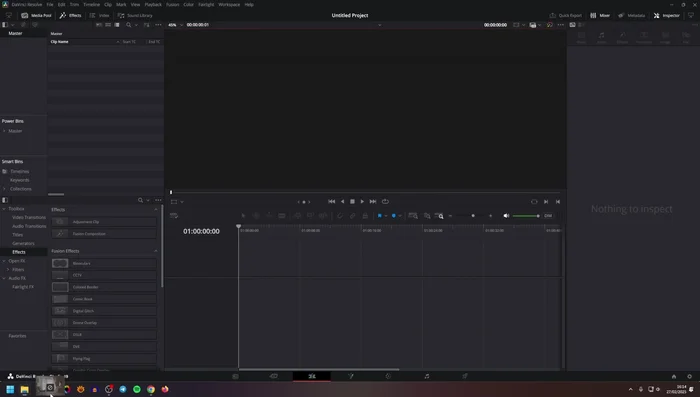
Task: Select Fairlight FX item
Action: [23, 287]
